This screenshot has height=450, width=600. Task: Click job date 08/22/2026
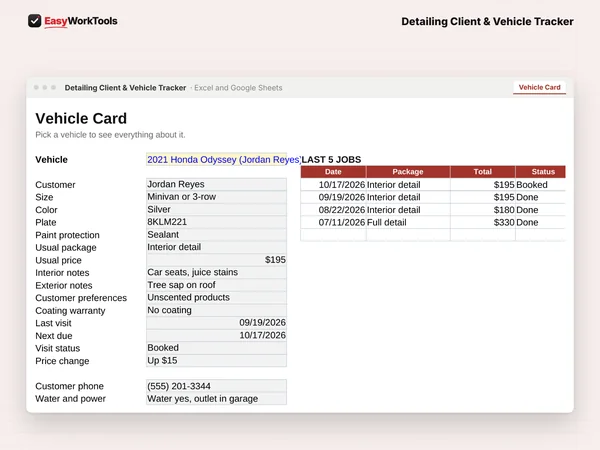click(333, 210)
